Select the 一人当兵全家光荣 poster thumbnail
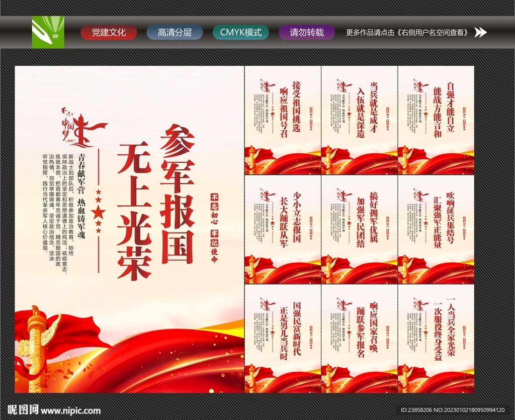Image resolution: width=515 pixels, height=420 pixels. click(436, 339)
